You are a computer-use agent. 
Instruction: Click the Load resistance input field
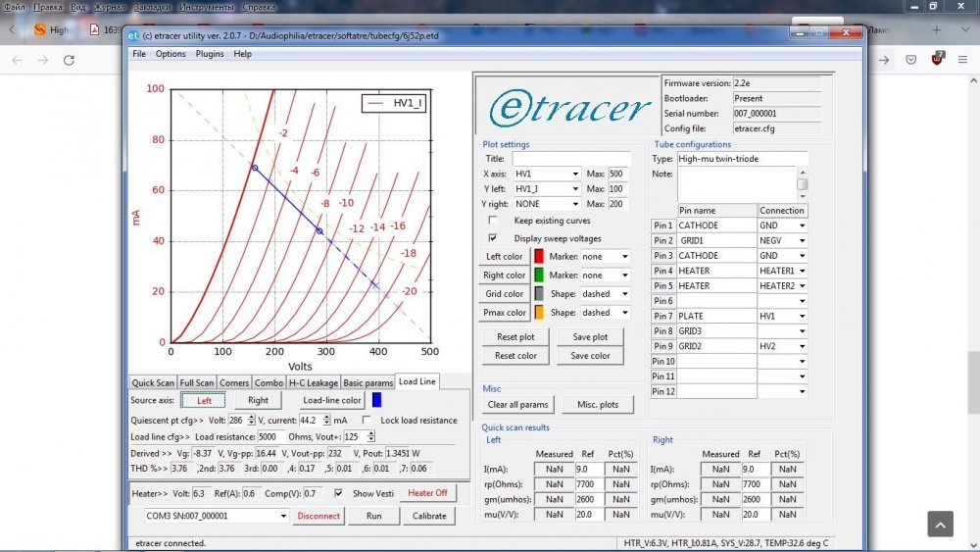click(x=265, y=436)
